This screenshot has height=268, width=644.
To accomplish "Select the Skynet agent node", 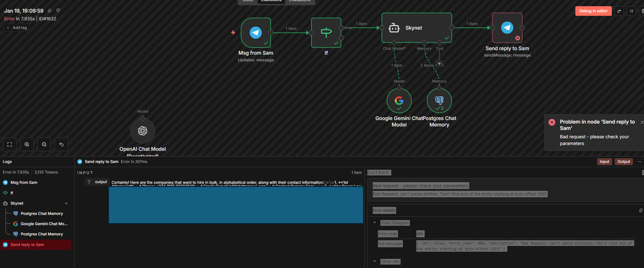I will coord(416,28).
